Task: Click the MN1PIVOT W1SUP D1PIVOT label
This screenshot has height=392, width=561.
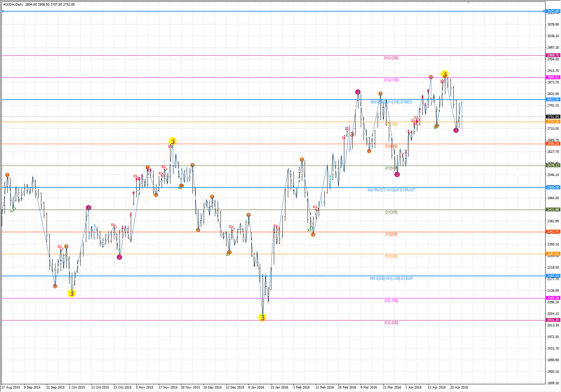Action: click(391, 190)
